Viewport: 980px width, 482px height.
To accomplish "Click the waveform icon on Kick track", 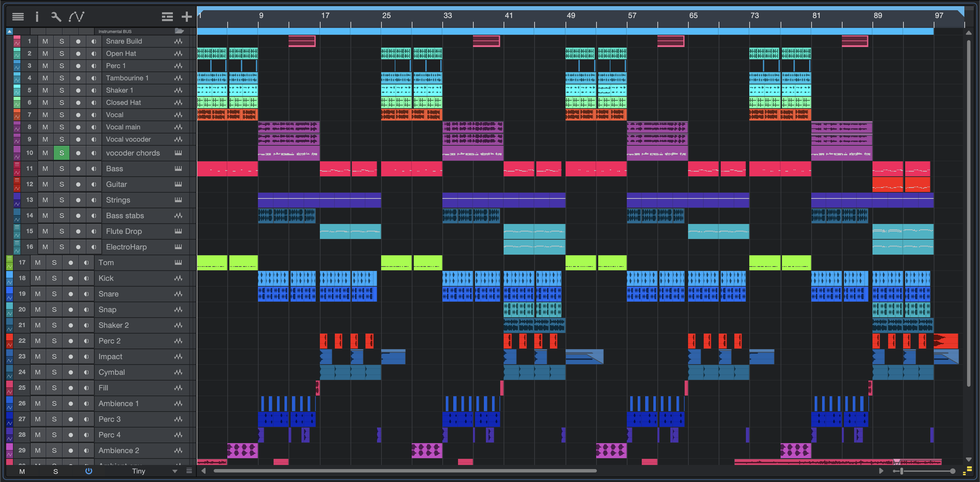I will coord(178,278).
